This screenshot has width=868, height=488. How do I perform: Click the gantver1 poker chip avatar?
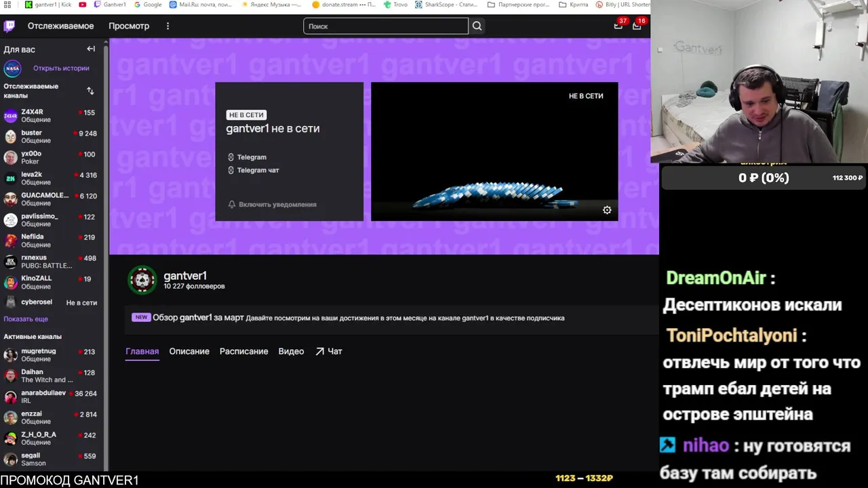[142, 280]
